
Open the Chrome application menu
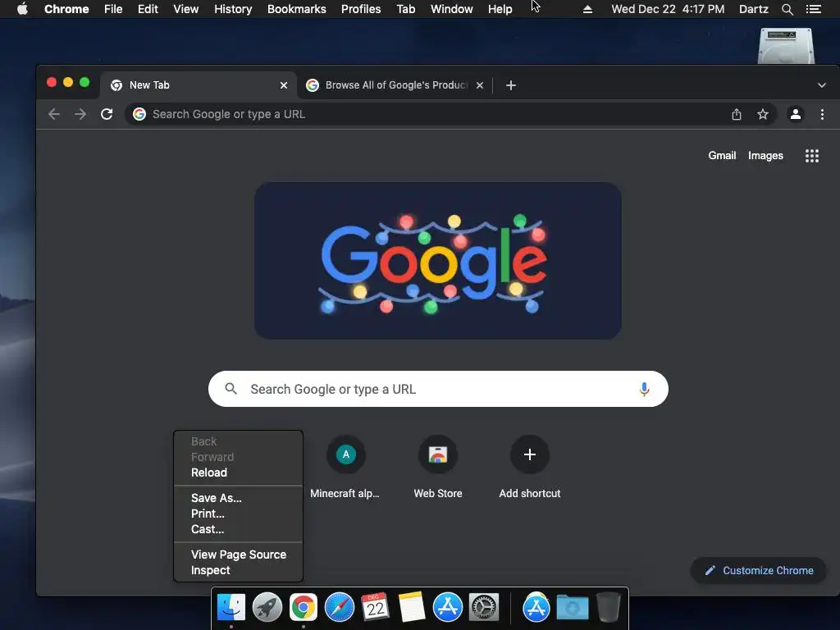66,9
